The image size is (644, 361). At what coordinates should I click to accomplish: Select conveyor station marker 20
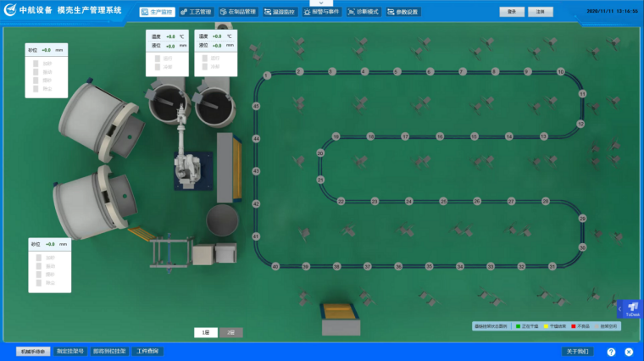tap(320, 153)
